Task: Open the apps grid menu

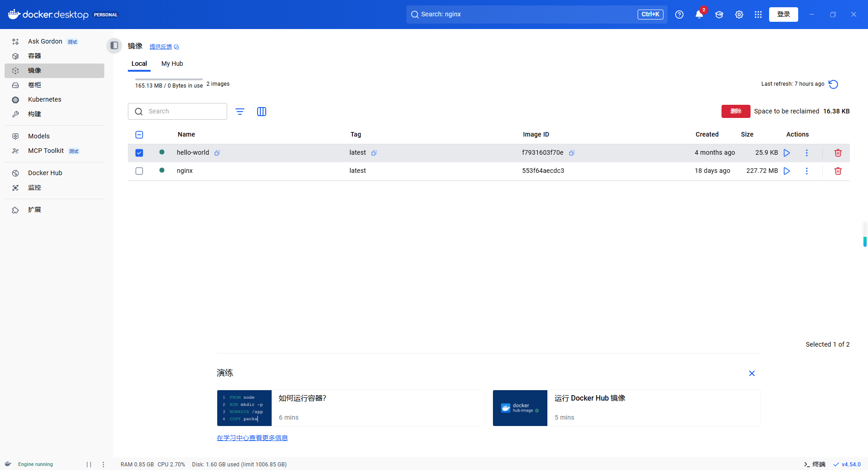Action: tap(758, 15)
